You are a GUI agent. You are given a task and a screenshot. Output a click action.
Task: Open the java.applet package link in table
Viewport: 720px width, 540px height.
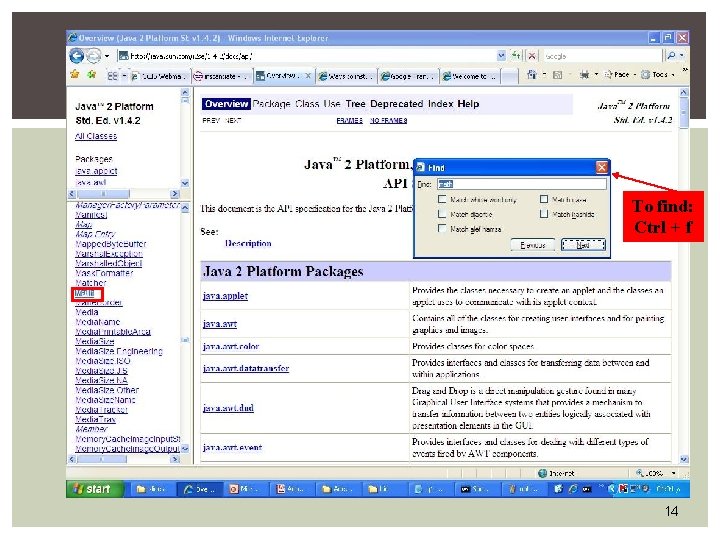click(225, 296)
